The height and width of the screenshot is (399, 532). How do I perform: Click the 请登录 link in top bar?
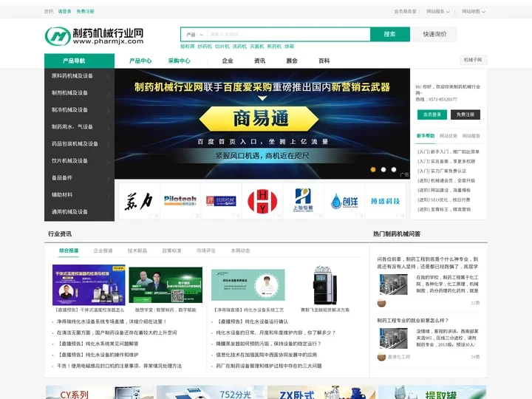tap(64, 12)
